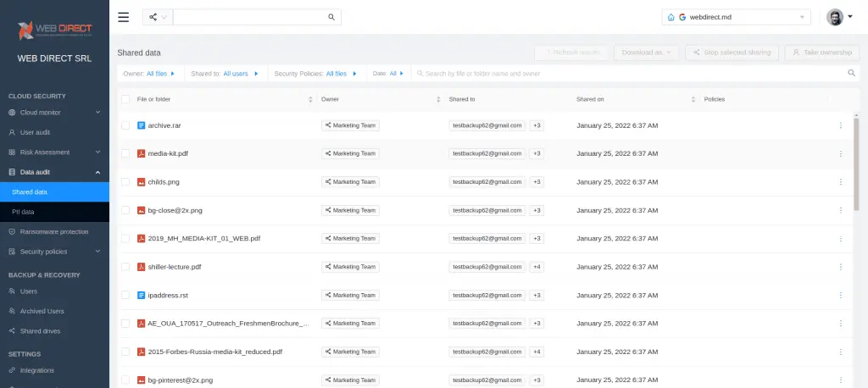Screen dimensions: 868x388
Task: Click the Ransomware protection shield icon
Action: pos(12,232)
